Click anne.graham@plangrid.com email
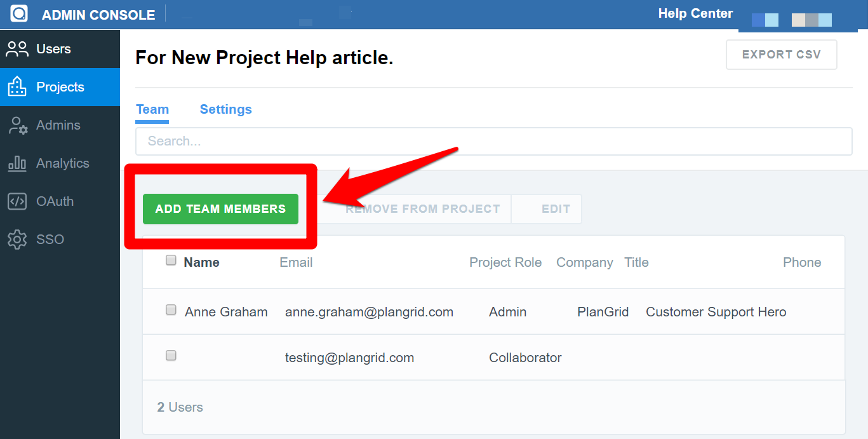The width and height of the screenshot is (868, 439). [x=369, y=312]
